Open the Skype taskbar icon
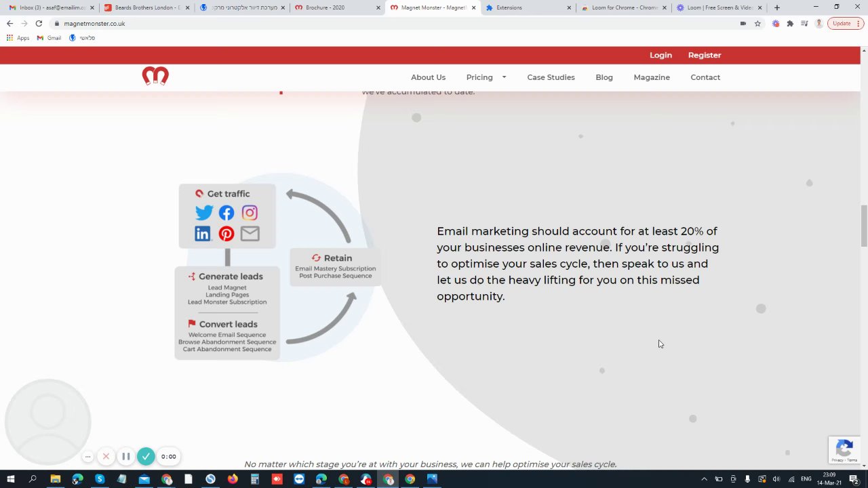Viewport: 868px width, 488px height. coord(100,479)
